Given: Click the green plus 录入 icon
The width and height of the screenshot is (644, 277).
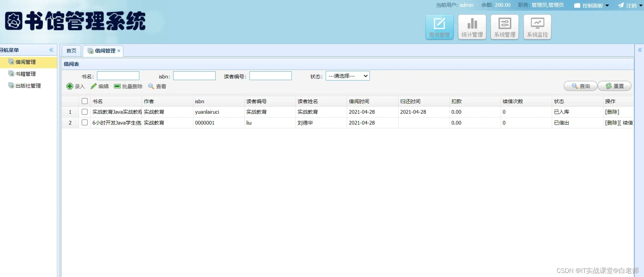Looking at the screenshot, I should pos(70,86).
